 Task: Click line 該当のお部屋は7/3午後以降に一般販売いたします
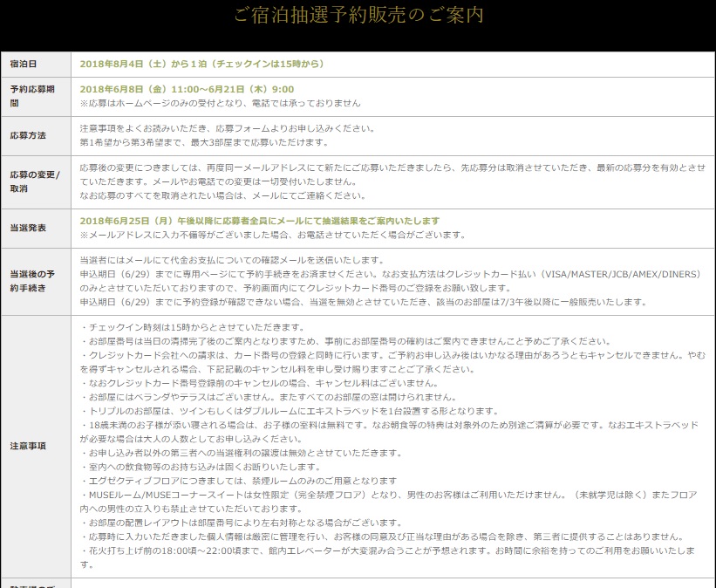pyautogui.click(x=542, y=302)
